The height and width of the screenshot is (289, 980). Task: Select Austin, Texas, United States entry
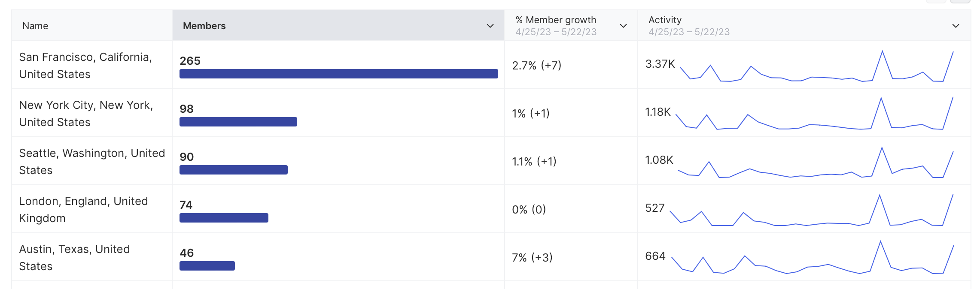tap(74, 258)
